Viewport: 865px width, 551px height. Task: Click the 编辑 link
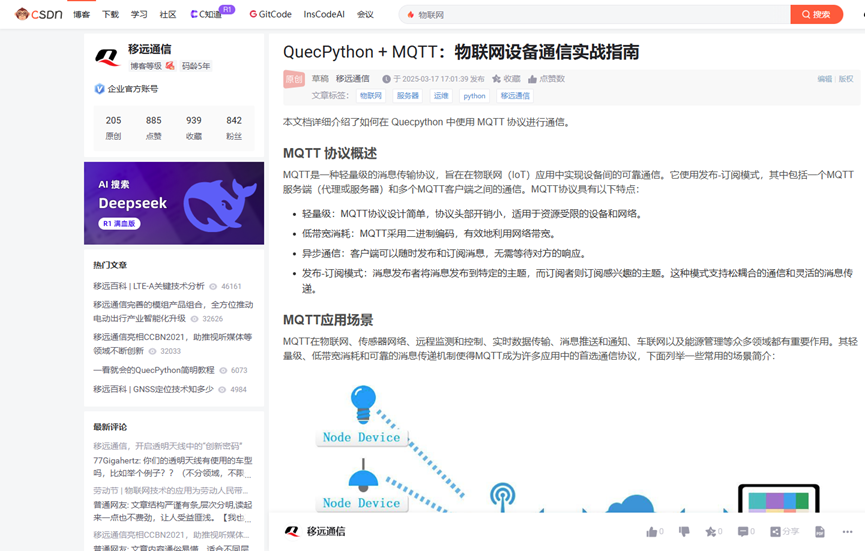click(825, 79)
